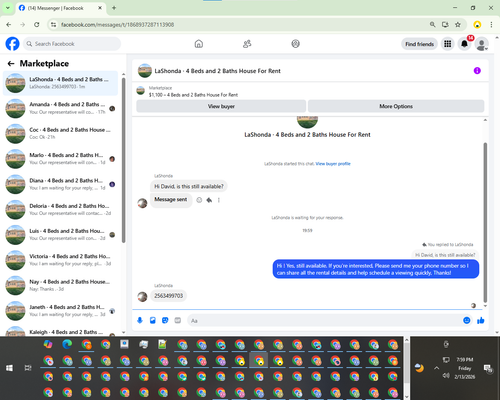Open a new browser tab

coord(114,8)
